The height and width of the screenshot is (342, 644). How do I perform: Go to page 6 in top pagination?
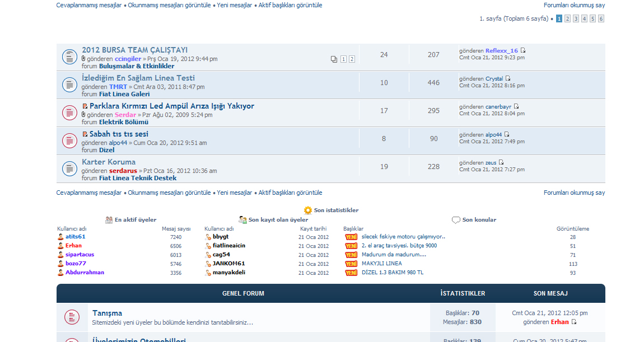pyautogui.click(x=601, y=18)
